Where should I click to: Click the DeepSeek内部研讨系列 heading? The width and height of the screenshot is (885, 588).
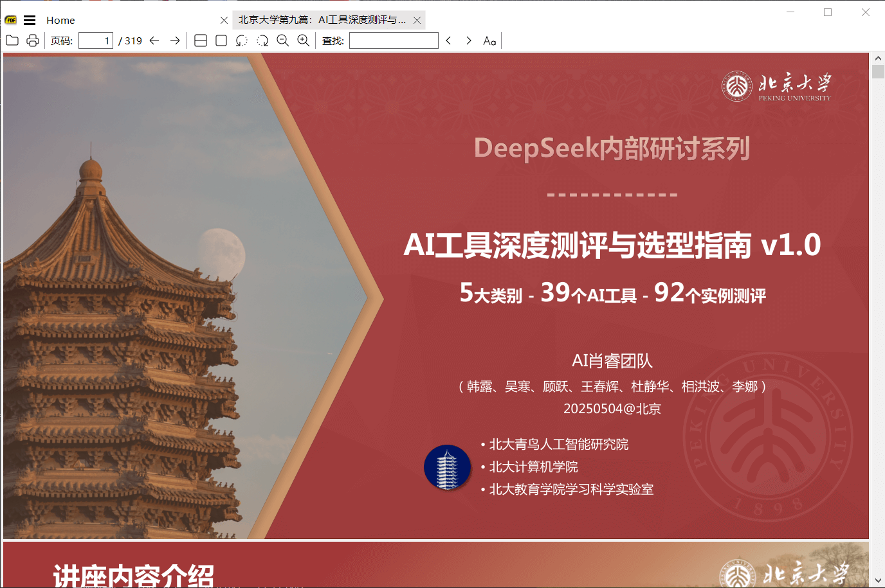pyautogui.click(x=612, y=148)
